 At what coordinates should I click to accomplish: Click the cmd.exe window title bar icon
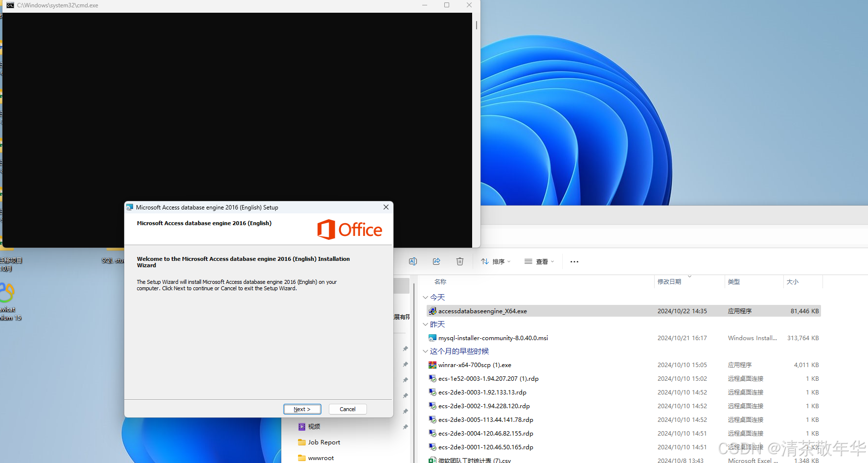[10, 5]
